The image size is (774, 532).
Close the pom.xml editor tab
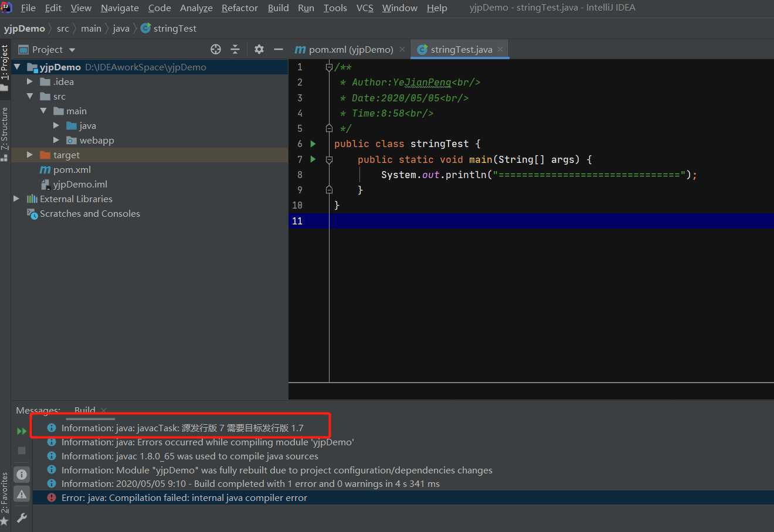tap(402, 49)
